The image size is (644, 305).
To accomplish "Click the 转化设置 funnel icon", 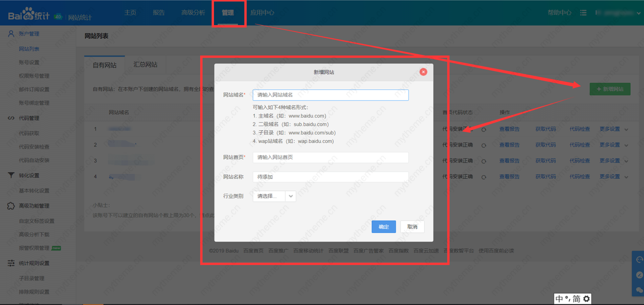I will [x=11, y=175].
